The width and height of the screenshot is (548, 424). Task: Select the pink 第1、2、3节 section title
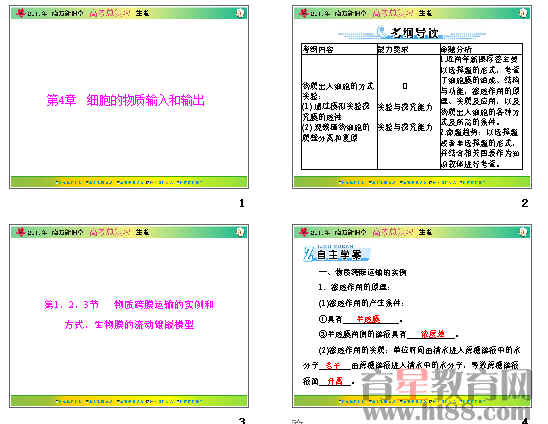tap(129, 315)
